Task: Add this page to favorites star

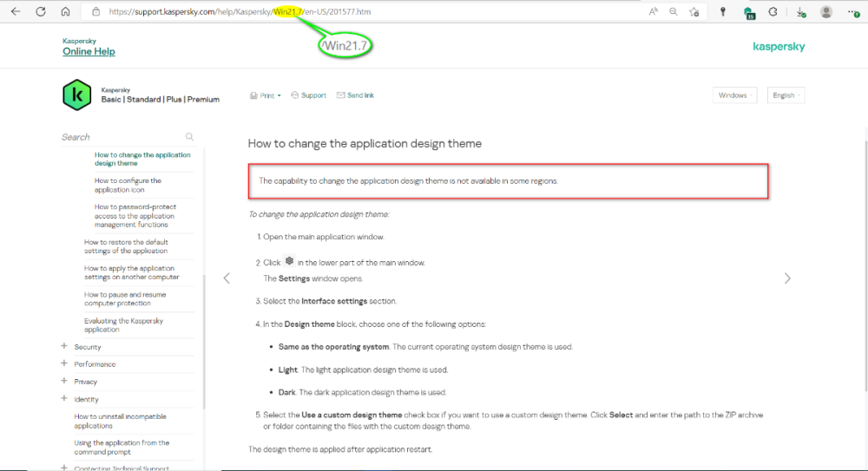Action: 694,11
